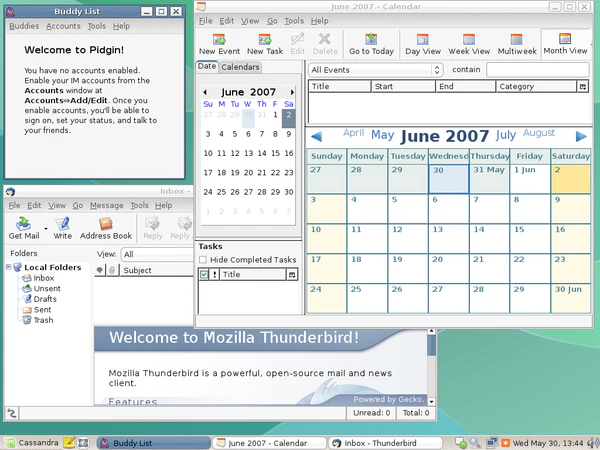Enable Hide Completed Tasks checkbox
The image size is (600, 450).
[x=203, y=259]
